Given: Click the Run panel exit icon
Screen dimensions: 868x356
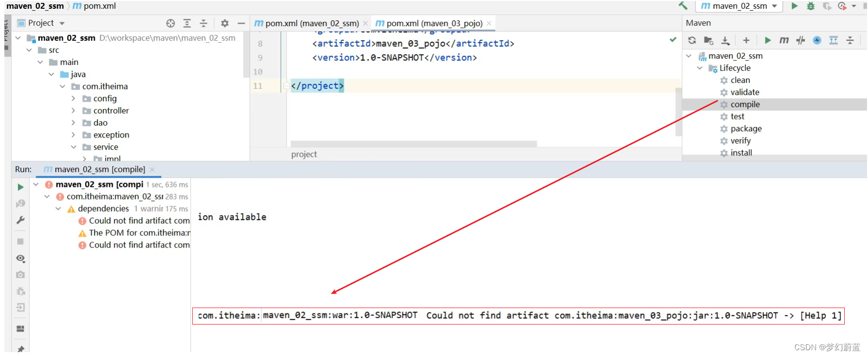Looking at the screenshot, I should (x=20, y=308).
